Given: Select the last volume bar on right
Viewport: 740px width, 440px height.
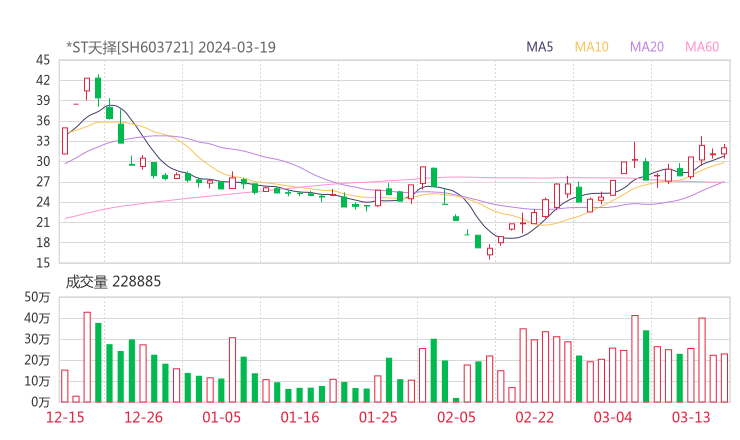Looking at the screenshot, I should [x=724, y=378].
